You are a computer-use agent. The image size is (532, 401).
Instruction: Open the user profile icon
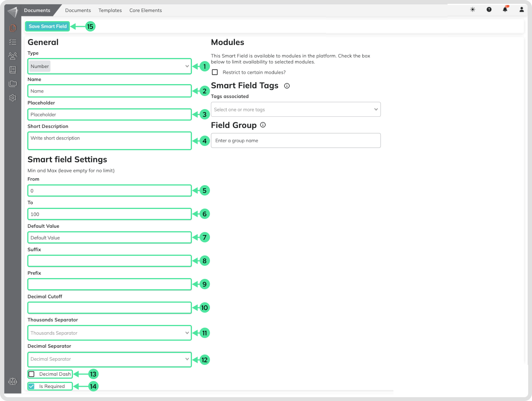[522, 10]
